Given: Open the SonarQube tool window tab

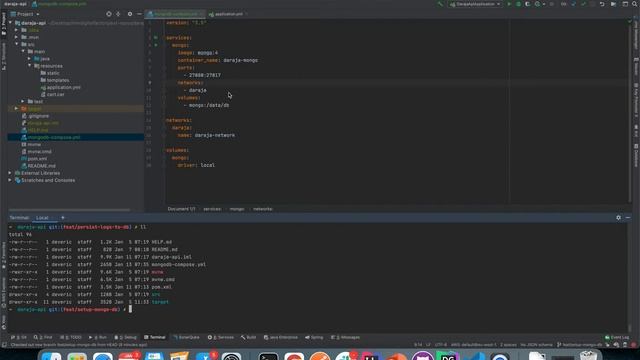Looking at the screenshot, I should 186,338.
